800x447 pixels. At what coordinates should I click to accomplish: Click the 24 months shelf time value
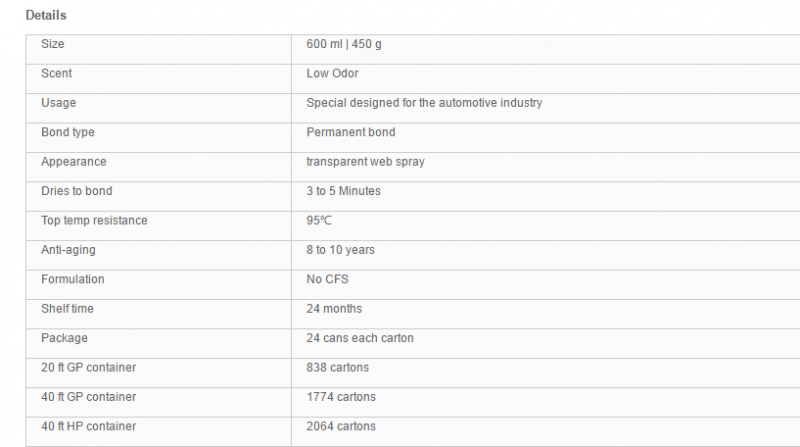(334, 309)
